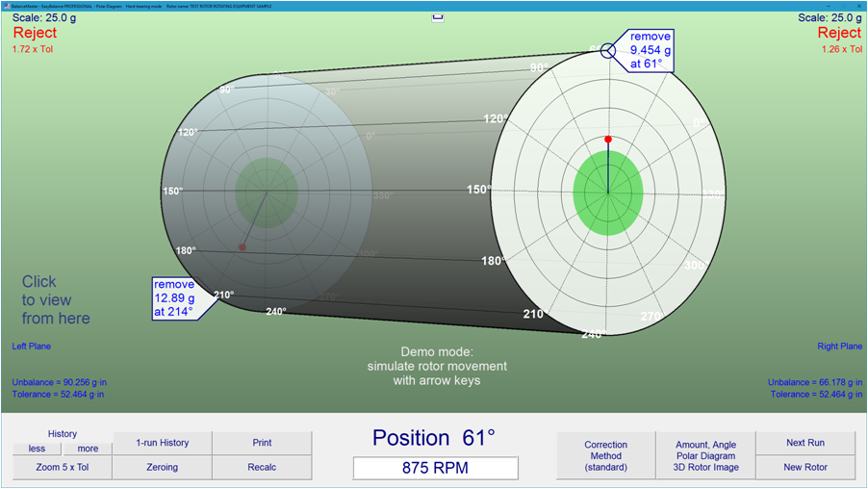The width and height of the screenshot is (868, 489).
Task: Click the red unbalance dot on right plane
Action: tap(608, 140)
